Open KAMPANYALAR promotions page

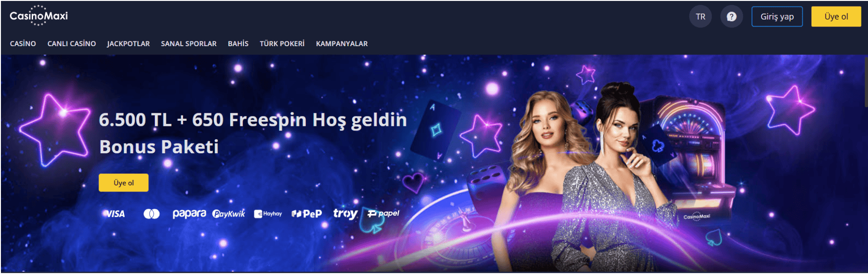click(x=342, y=43)
